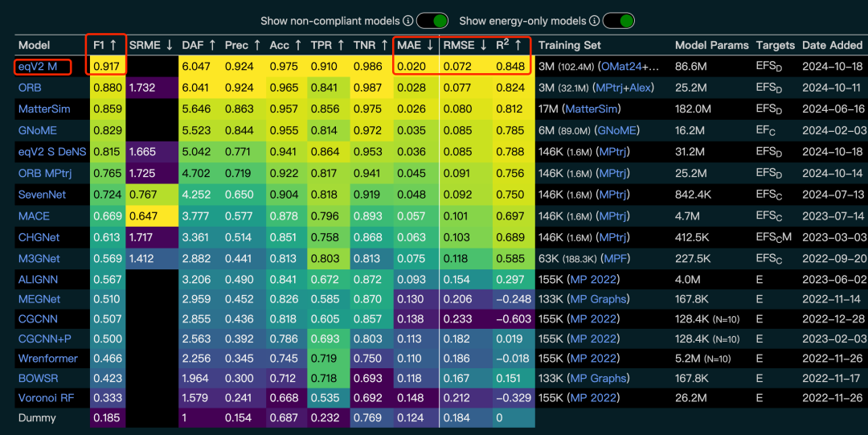
Task: Open the CHGNet model link
Action: coord(39,237)
